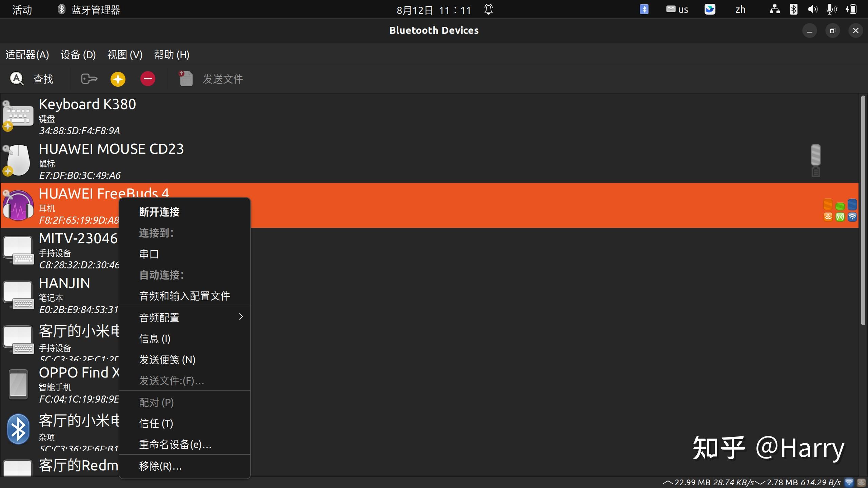This screenshot has height=488, width=868.
Task: Select the FreeBuds 4 headphone icon
Action: [18, 205]
